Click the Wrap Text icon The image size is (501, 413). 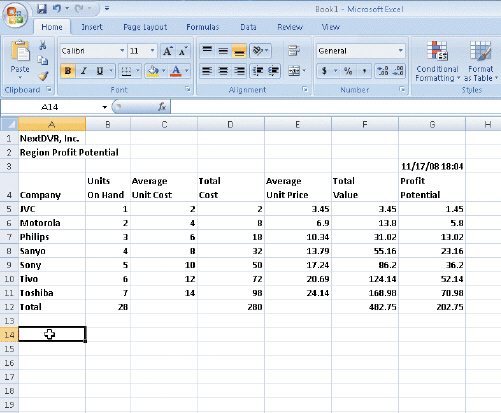[x=294, y=51]
